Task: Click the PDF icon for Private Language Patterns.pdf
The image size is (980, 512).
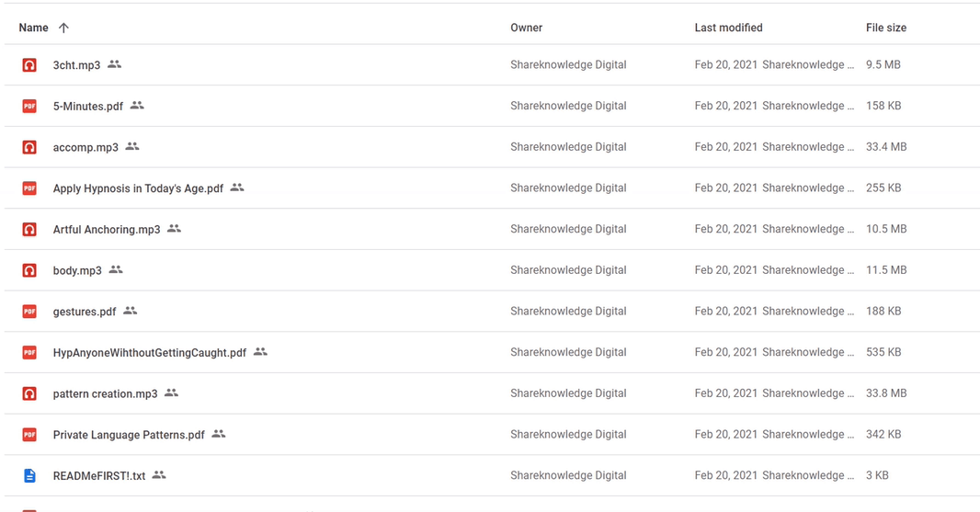Action: click(29, 435)
